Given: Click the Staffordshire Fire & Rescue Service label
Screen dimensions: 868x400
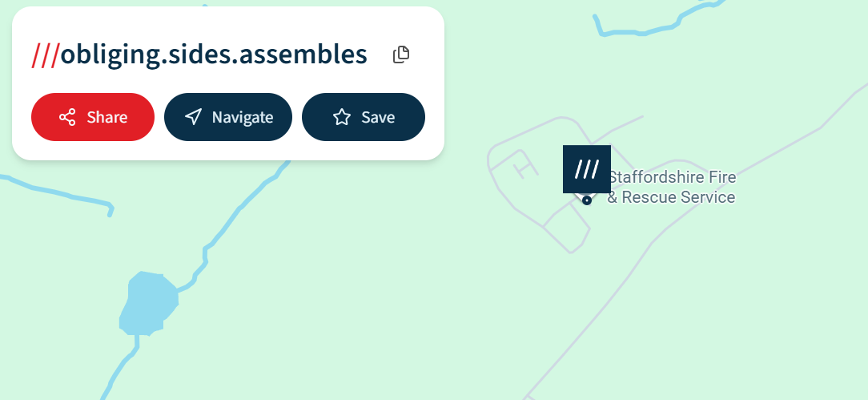Looking at the screenshot, I should 671,188.
